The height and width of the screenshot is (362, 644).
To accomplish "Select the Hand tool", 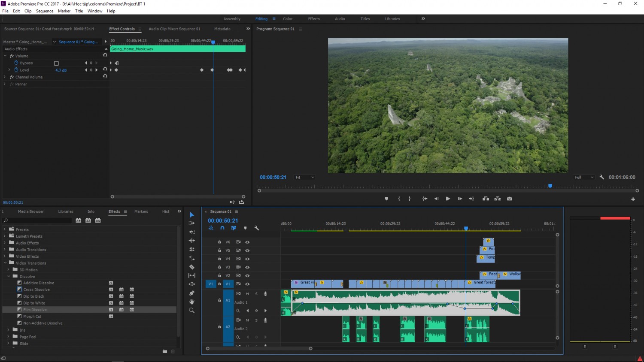I will pos(192,302).
